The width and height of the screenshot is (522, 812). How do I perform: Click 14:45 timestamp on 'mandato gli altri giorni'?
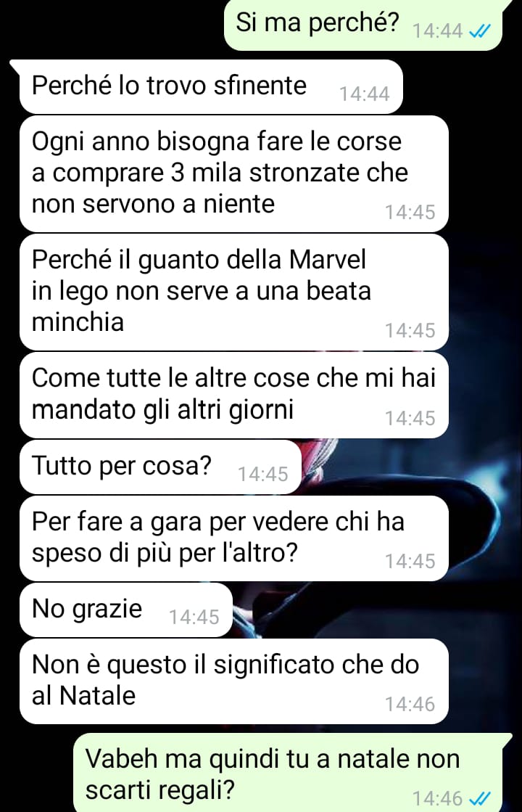pos(410,418)
